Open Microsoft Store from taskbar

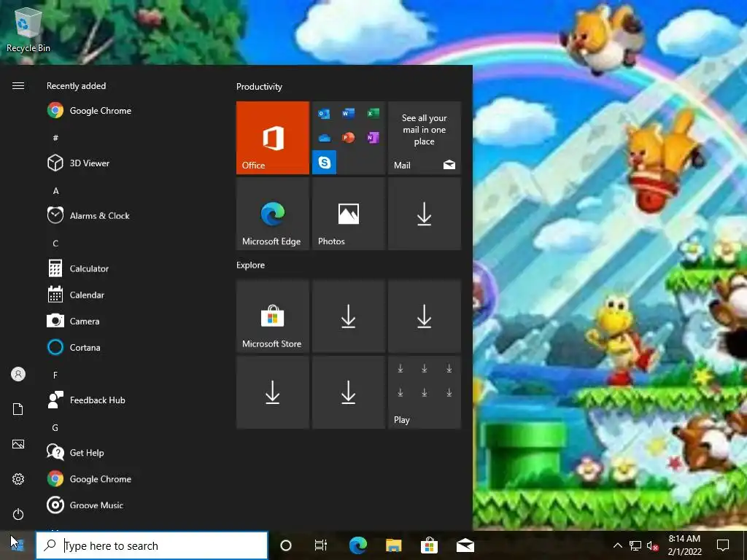429,545
